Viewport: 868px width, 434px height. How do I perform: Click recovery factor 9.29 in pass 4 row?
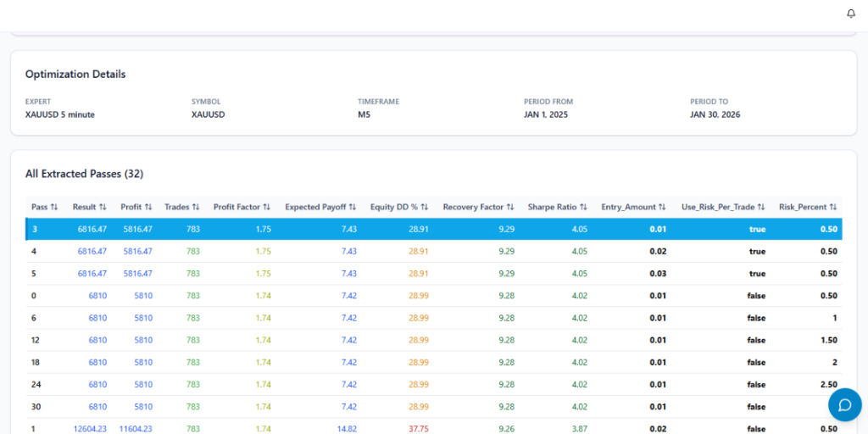click(x=507, y=251)
